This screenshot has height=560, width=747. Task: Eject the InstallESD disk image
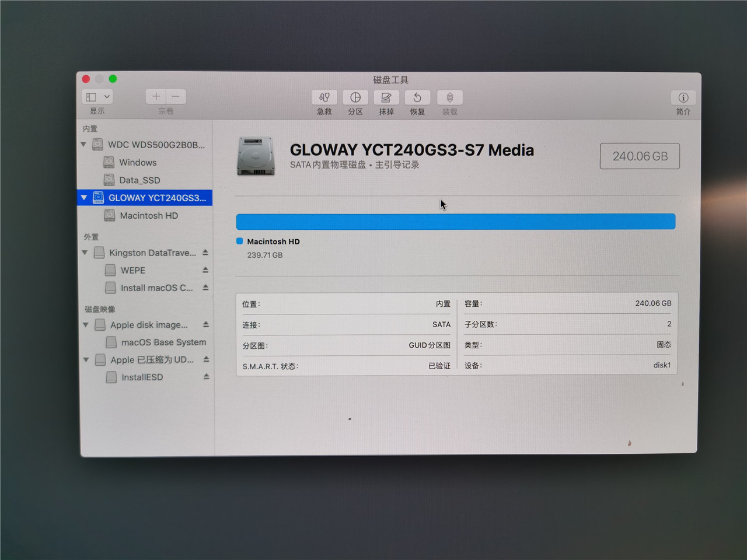coord(205,377)
